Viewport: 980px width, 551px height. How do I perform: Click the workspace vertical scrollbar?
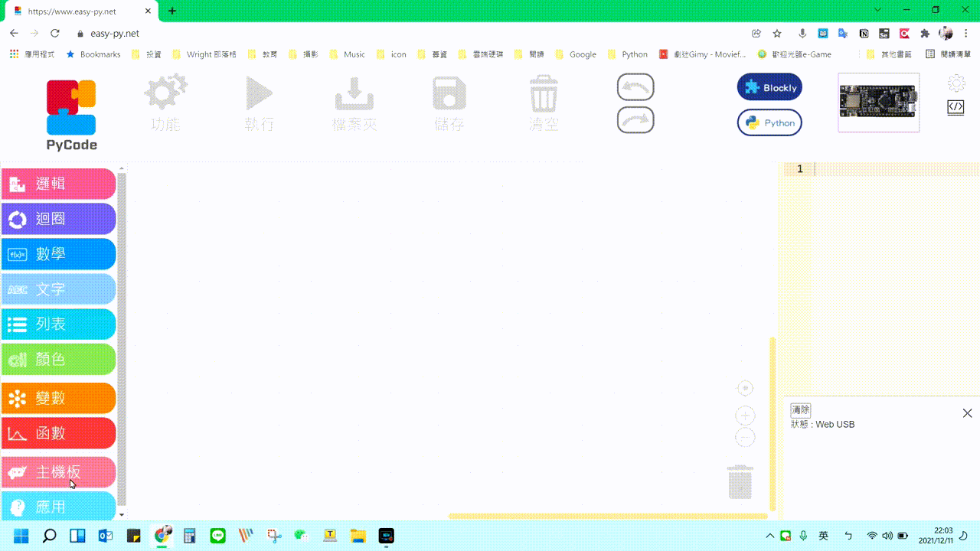click(773, 424)
